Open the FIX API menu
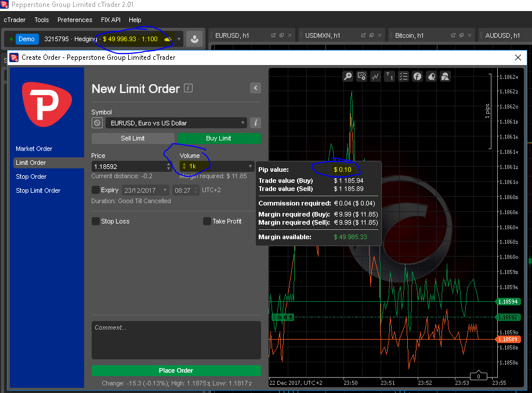The height and width of the screenshot is (393, 532). tap(111, 20)
